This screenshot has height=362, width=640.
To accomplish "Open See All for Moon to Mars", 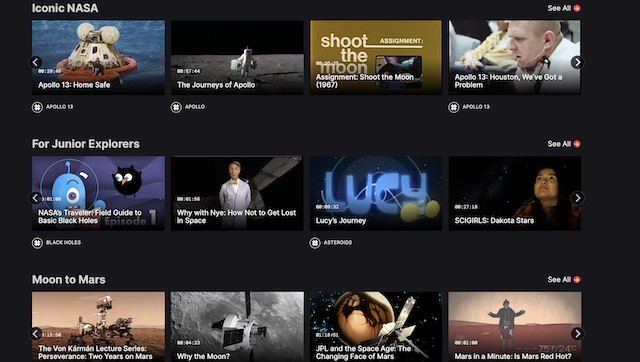I will pyautogui.click(x=564, y=280).
